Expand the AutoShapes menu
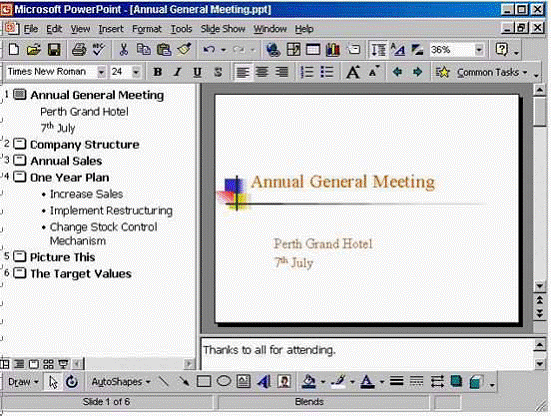551x416 pixels. pos(121,382)
